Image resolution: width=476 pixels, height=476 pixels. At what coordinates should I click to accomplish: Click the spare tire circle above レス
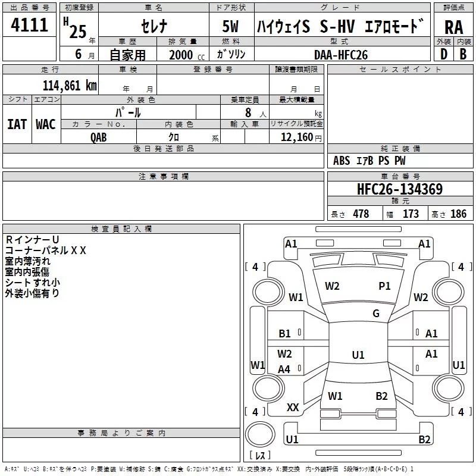pyautogui.click(x=260, y=434)
